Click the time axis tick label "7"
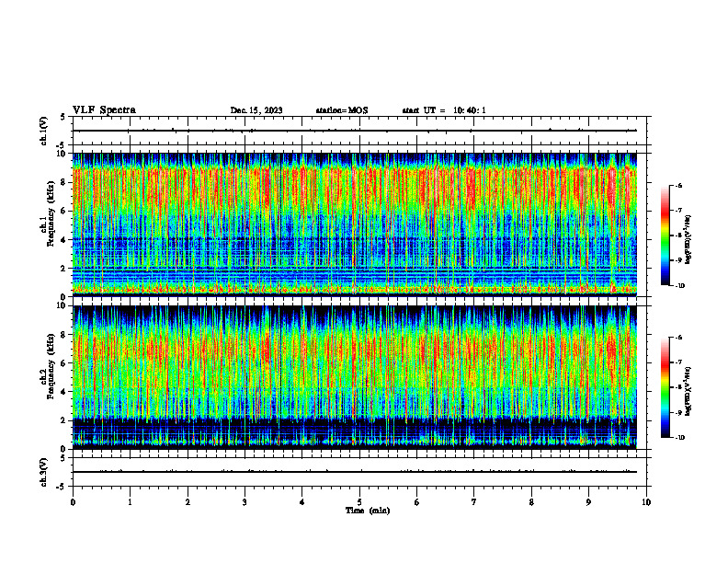Viewport: 728px width, 563px height. point(474,502)
